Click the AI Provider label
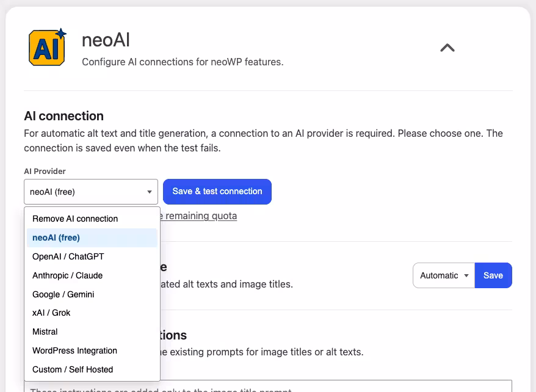 (45, 171)
